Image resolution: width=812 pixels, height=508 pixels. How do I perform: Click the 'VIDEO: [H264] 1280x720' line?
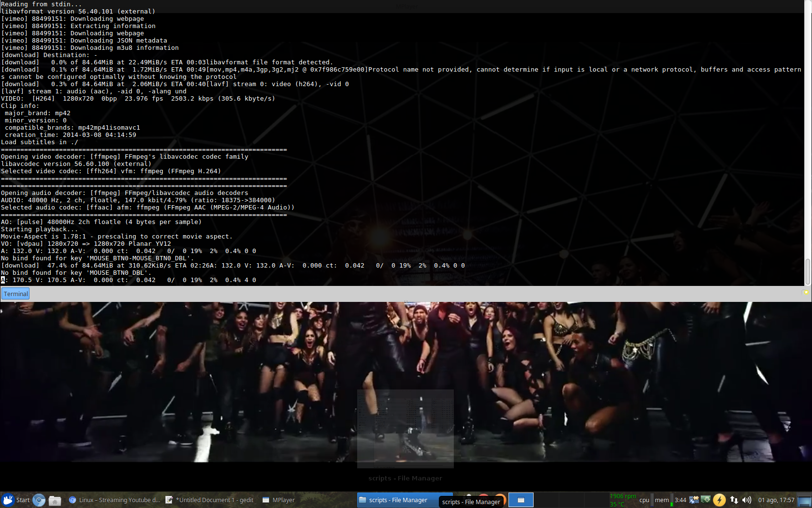click(x=138, y=99)
